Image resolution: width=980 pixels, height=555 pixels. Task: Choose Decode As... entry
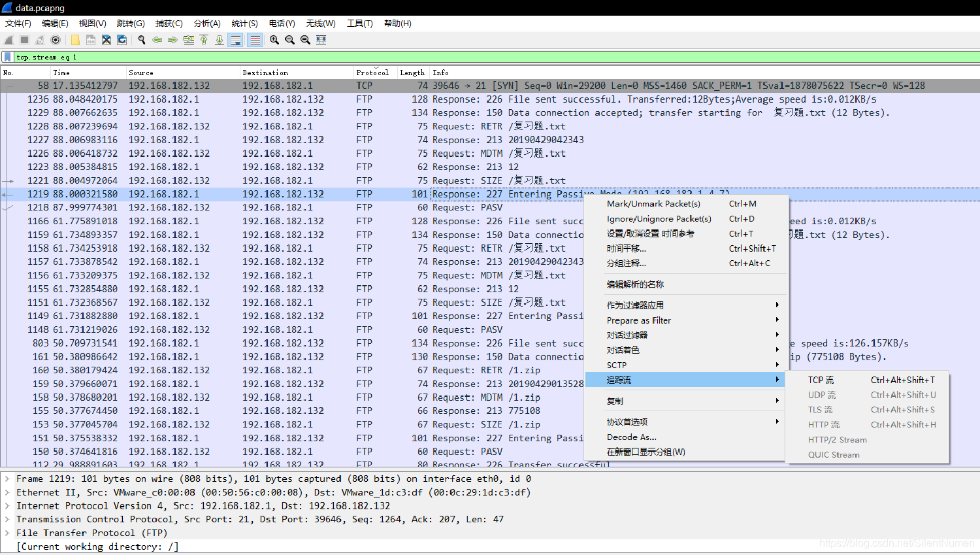(685, 437)
